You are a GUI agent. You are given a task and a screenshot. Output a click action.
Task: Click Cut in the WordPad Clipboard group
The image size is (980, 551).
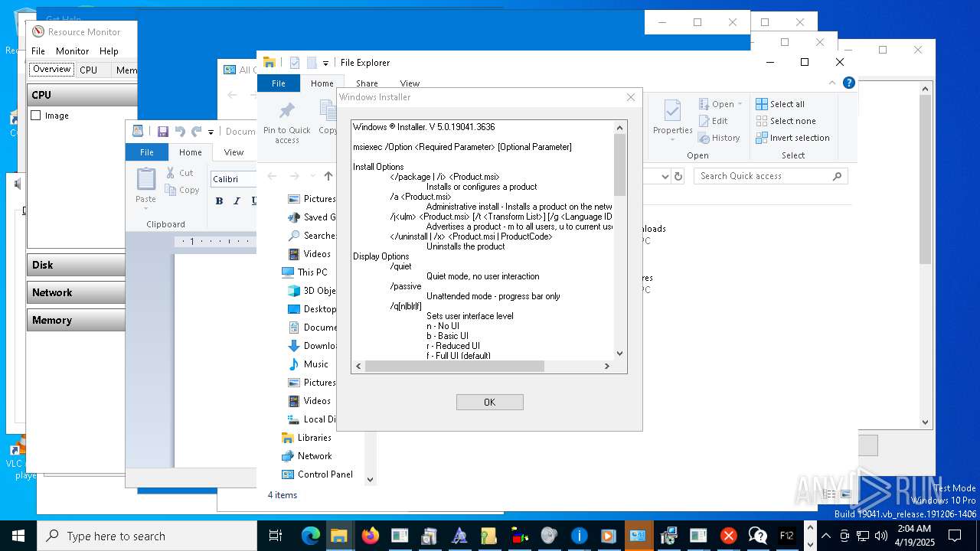181,173
